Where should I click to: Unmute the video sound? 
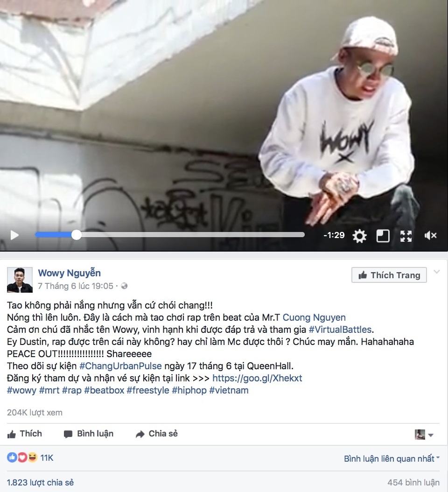tap(430, 235)
